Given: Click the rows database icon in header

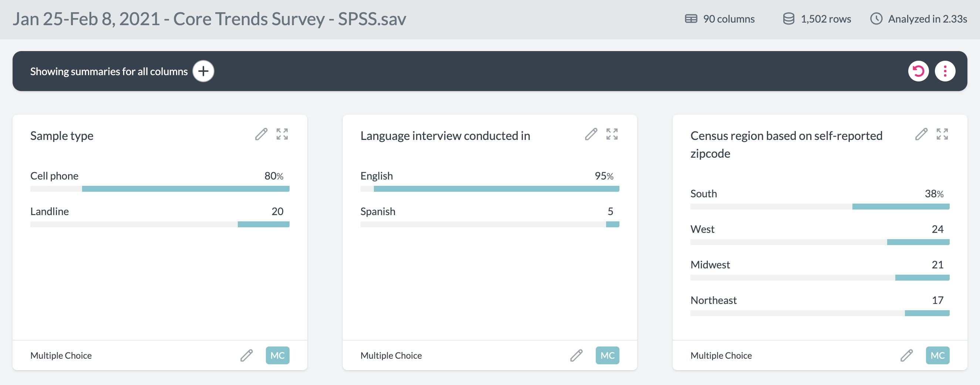Looking at the screenshot, I should (x=788, y=18).
